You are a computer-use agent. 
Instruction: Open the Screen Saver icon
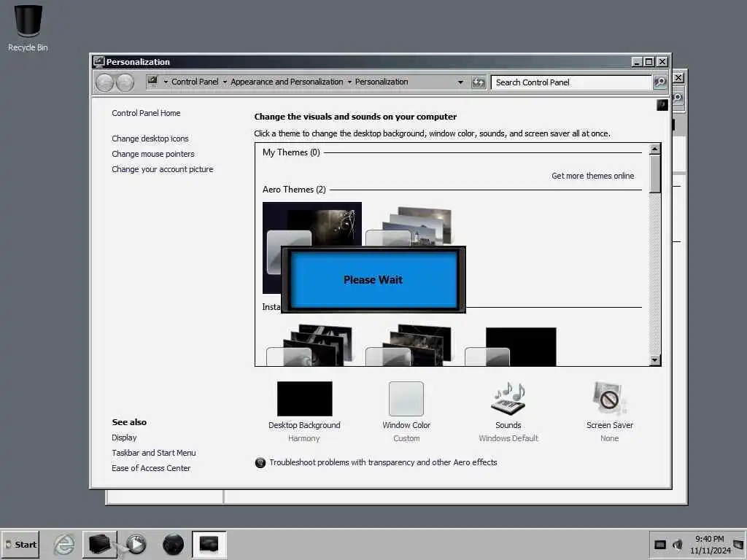[x=609, y=399]
